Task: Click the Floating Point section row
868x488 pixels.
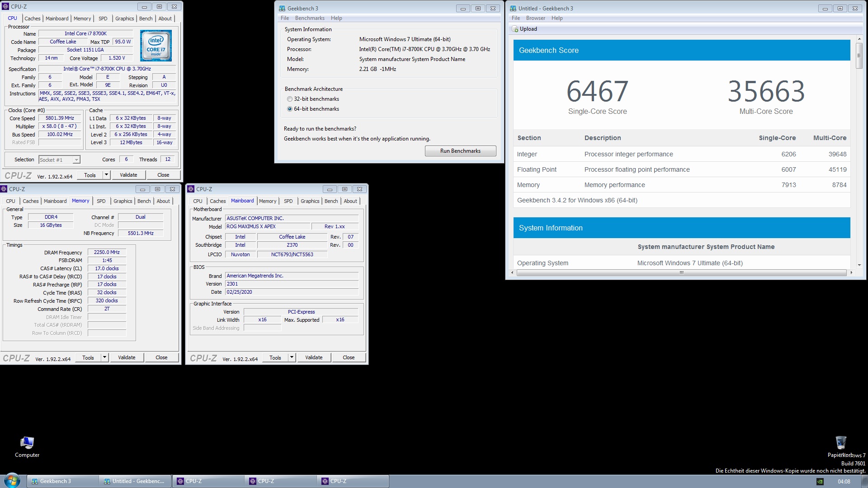Action: 682,169
